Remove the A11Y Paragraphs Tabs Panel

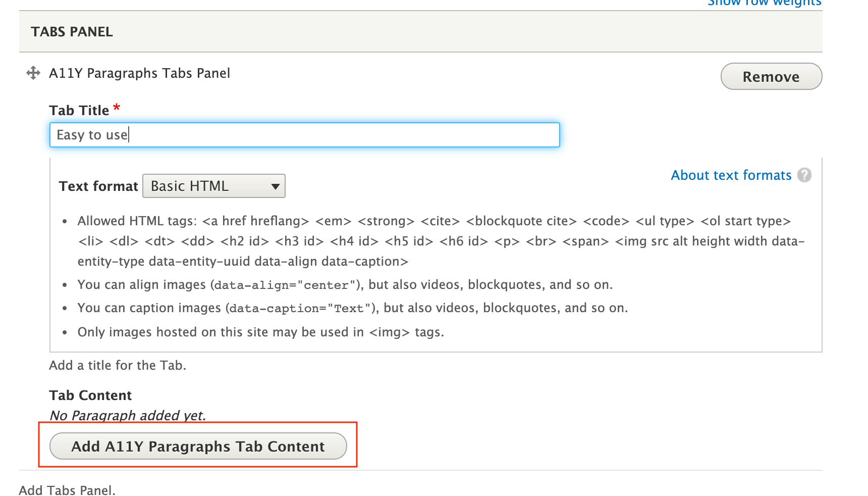[x=771, y=77]
